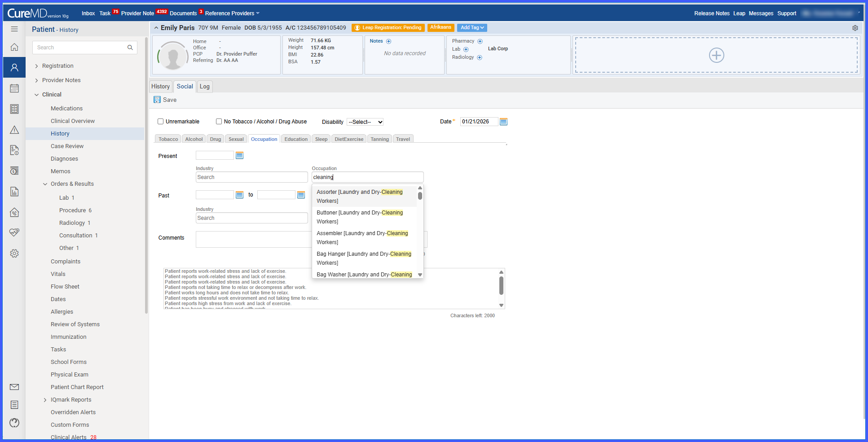Select Buttoner Laundry and Dry-Cleaning Workers
This screenshot has width=868, height=442.
click(364, 217)
